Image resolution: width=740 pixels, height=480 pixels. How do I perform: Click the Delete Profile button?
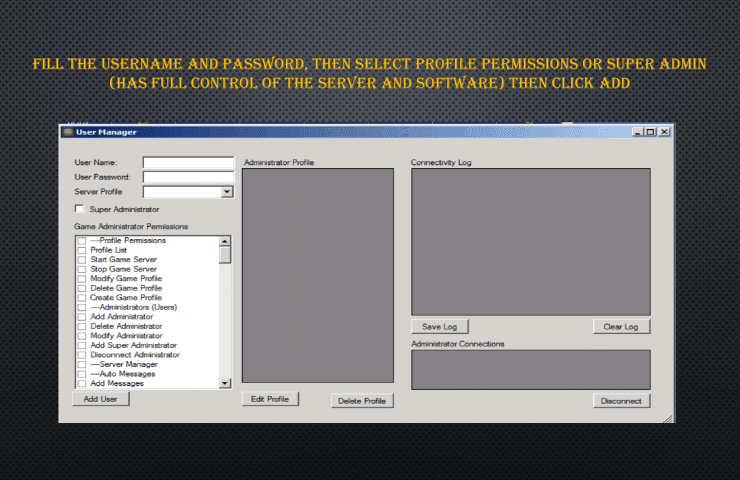pyautogui.click(x=362, y=401)
